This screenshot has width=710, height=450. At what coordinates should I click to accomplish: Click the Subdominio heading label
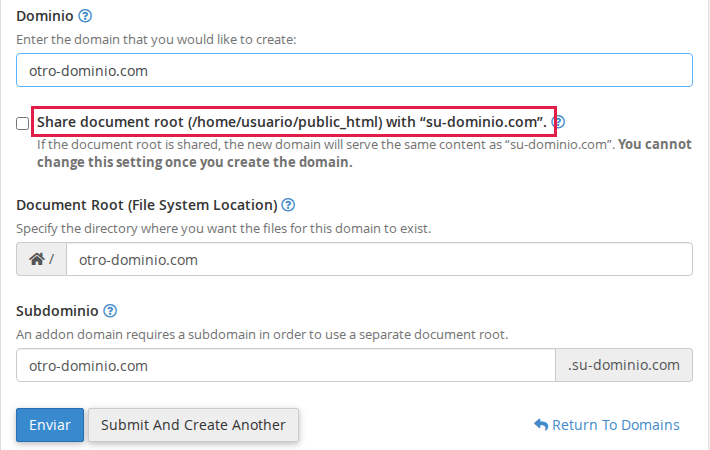point(57,311)
